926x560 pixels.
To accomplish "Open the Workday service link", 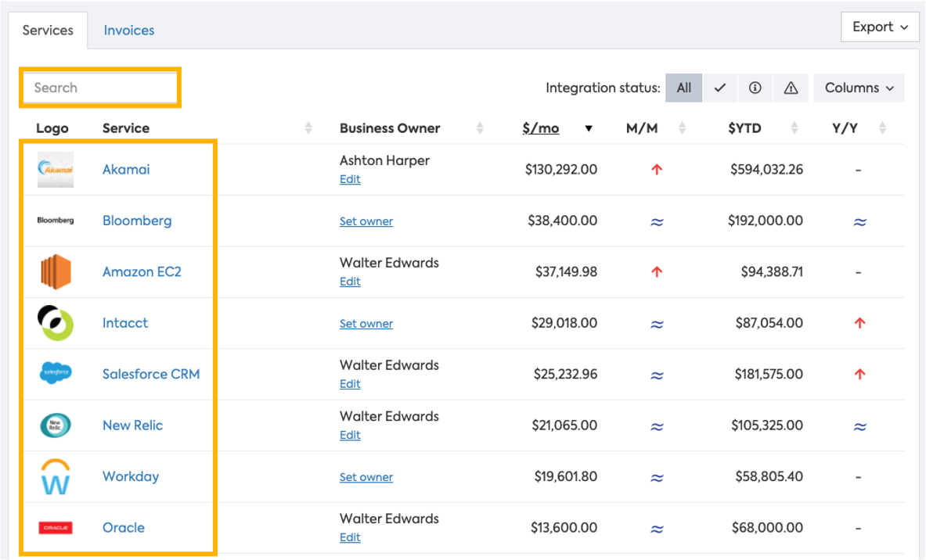I will coord(131,476).
